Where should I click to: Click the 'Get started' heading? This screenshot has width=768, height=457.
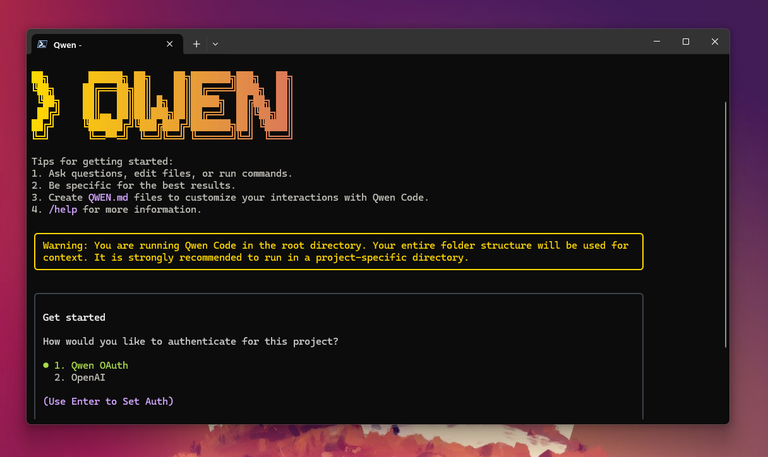74,317
